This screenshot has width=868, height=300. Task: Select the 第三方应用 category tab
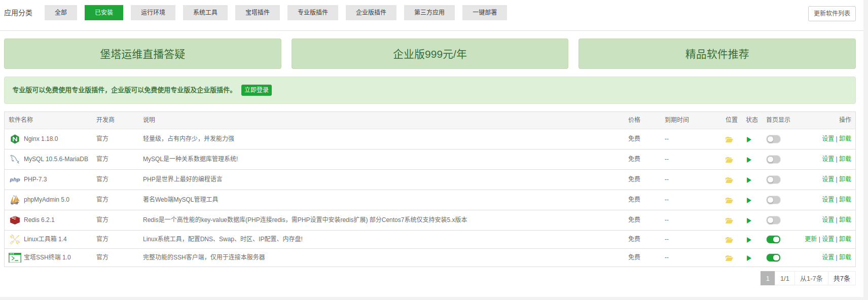[x=429, y=12]
